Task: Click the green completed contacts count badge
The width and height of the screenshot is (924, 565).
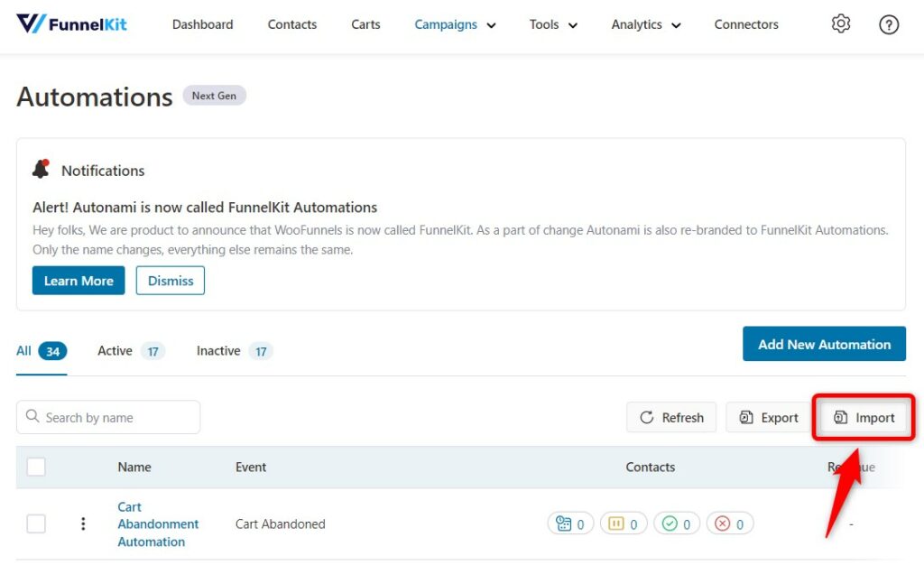Action: pyautogui.click(x=677, y=523)
